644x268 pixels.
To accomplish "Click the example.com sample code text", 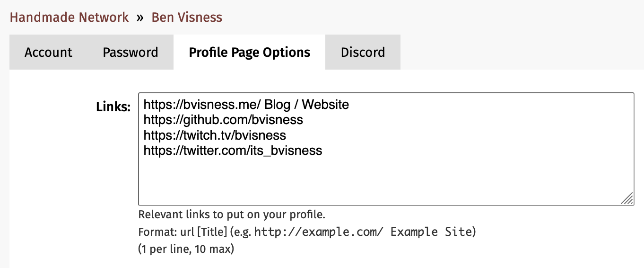I will click(363, 232).
